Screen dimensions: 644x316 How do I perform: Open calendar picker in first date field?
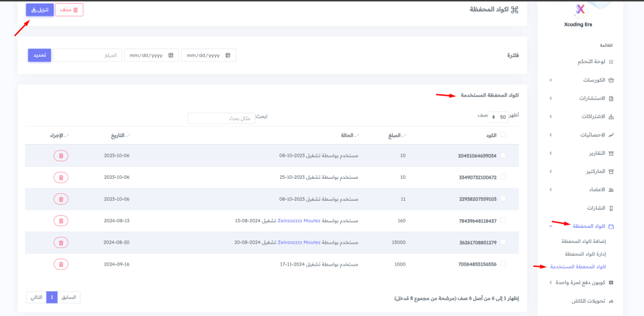coord(228,55)
